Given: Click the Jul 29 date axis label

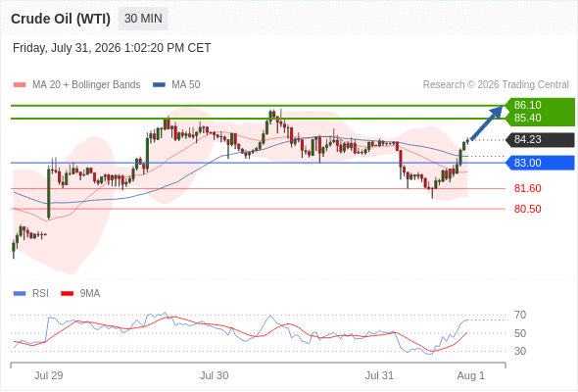Looking at the screenshot, I should (49, 375).
